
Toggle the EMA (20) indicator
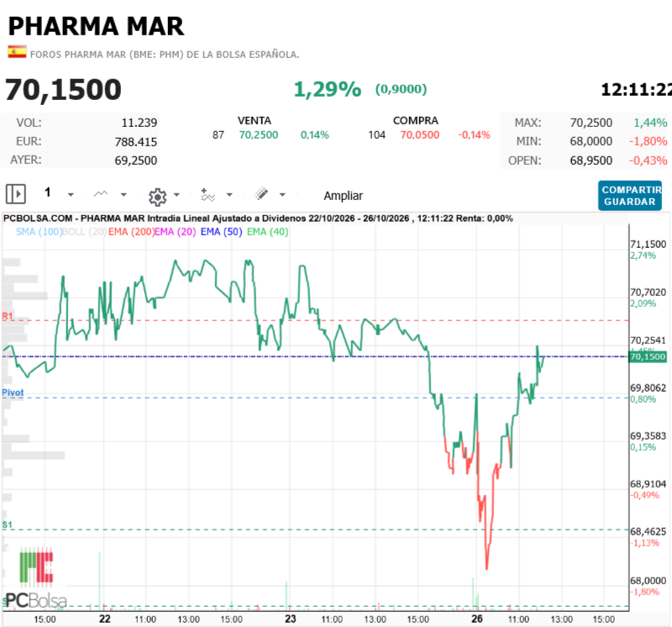[x=176, y=232]
